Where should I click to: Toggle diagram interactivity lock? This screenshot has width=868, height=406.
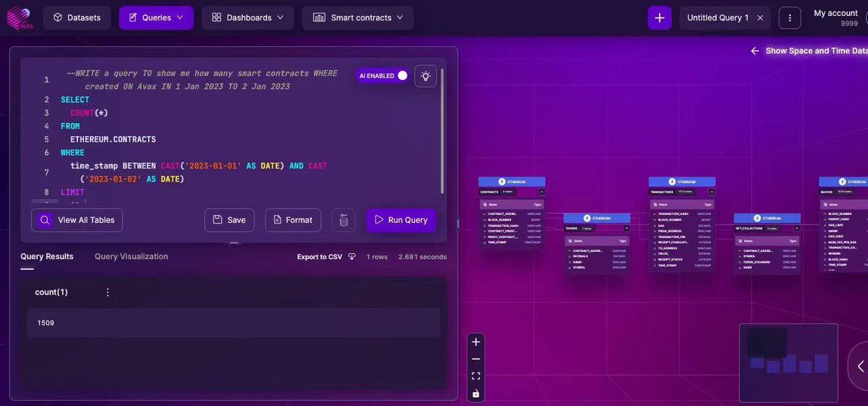pyautogui.click(x=475, y=394)
